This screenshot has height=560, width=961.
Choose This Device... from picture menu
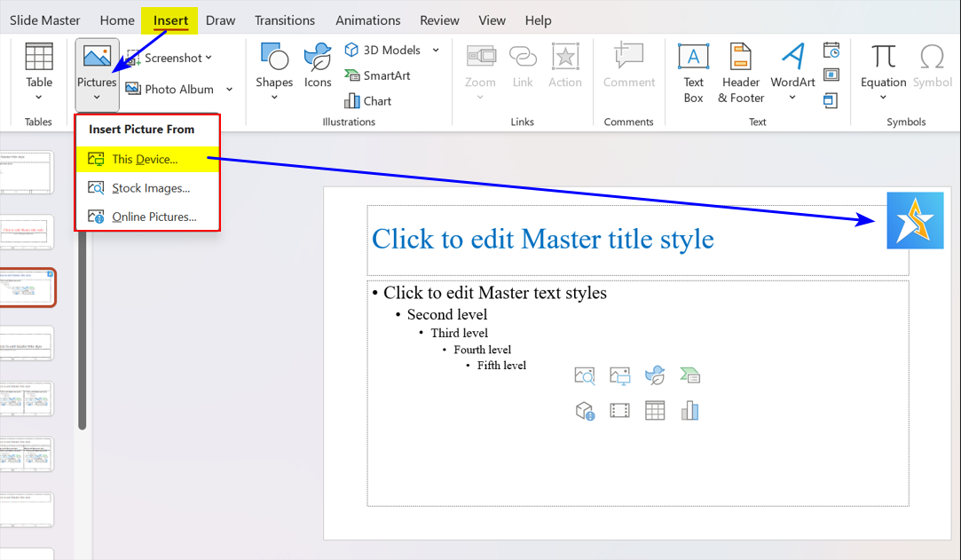click(x=145, y=160)
